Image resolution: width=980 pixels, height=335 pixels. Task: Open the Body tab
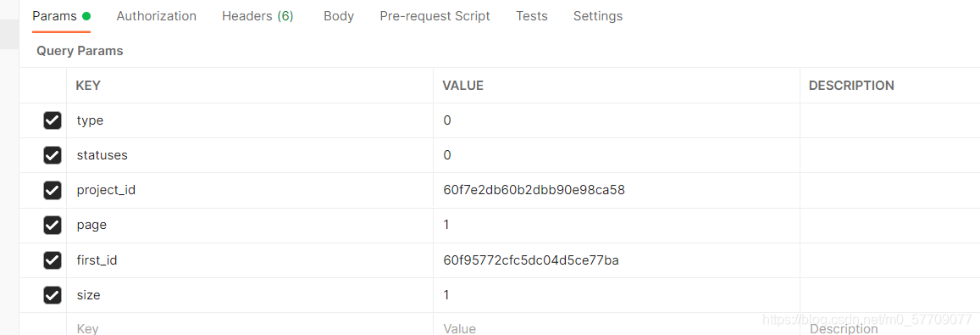tap(339, 16)
